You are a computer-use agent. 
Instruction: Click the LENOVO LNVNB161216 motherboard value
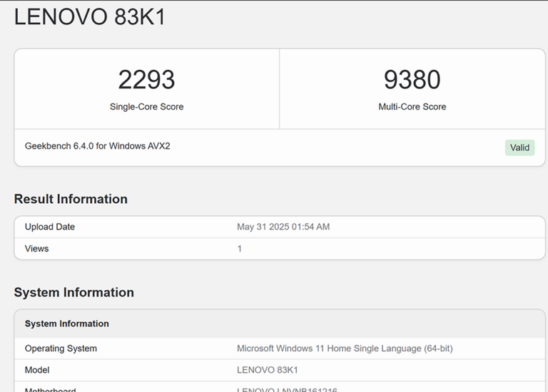(287, 389)
